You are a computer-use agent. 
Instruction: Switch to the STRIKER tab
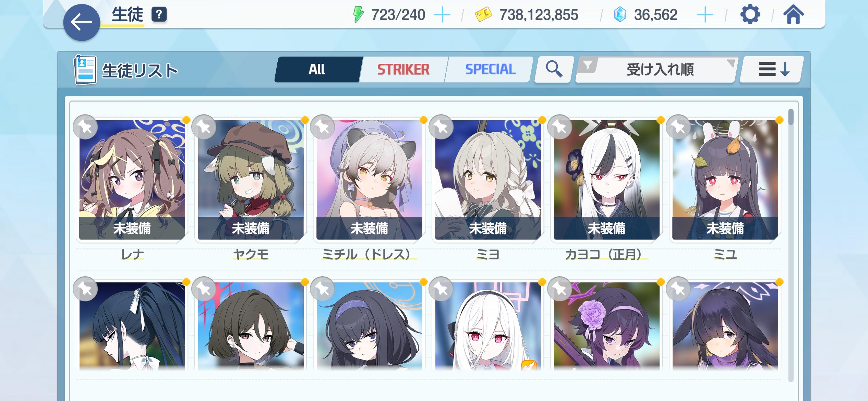click(403, 70)
